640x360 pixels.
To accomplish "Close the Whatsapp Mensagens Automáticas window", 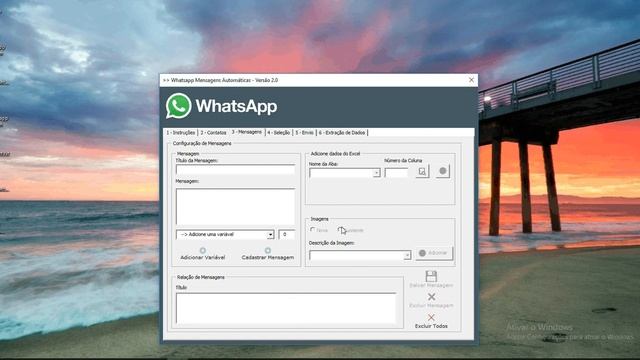I will click(x=471, y=80).
